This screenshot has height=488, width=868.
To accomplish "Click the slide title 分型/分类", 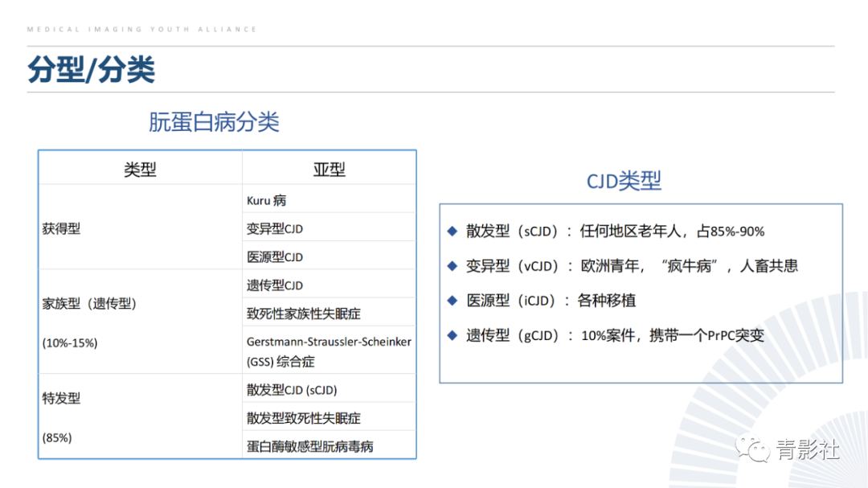I will [x=92, y=70].
